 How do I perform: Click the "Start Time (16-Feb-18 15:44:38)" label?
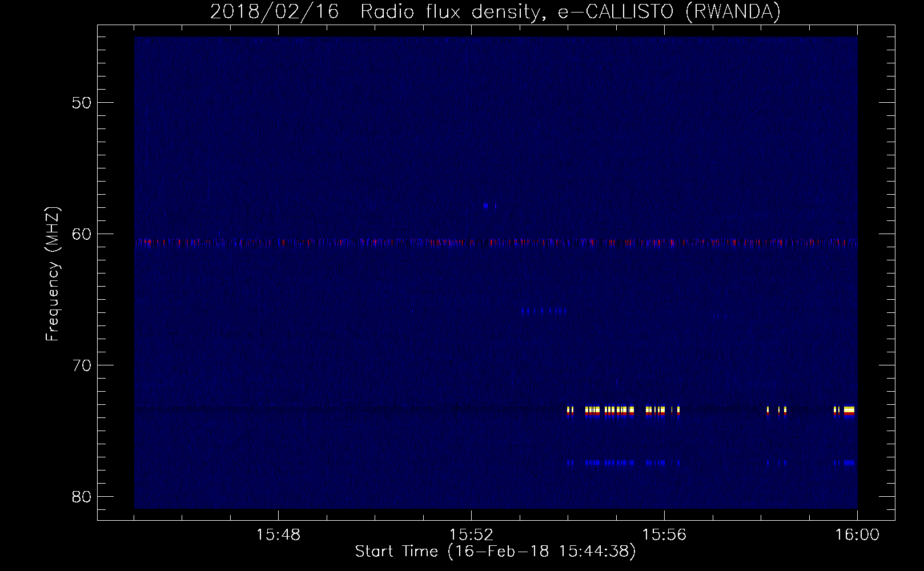point(495,552)
